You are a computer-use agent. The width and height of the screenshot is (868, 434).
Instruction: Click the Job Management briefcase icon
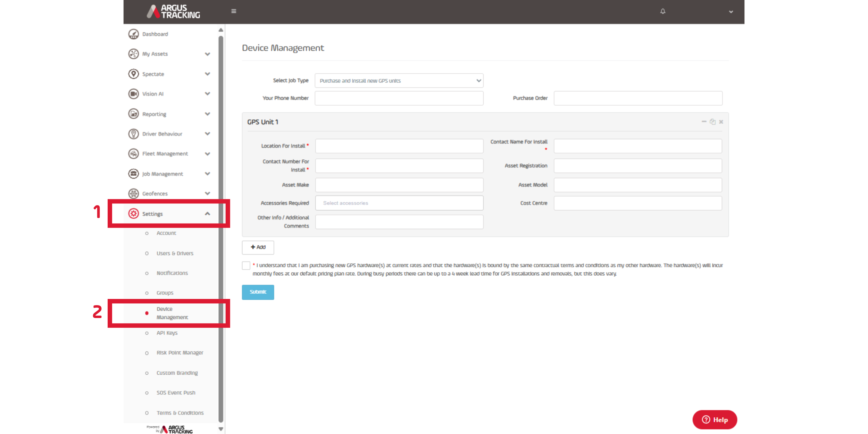(133, 174)
